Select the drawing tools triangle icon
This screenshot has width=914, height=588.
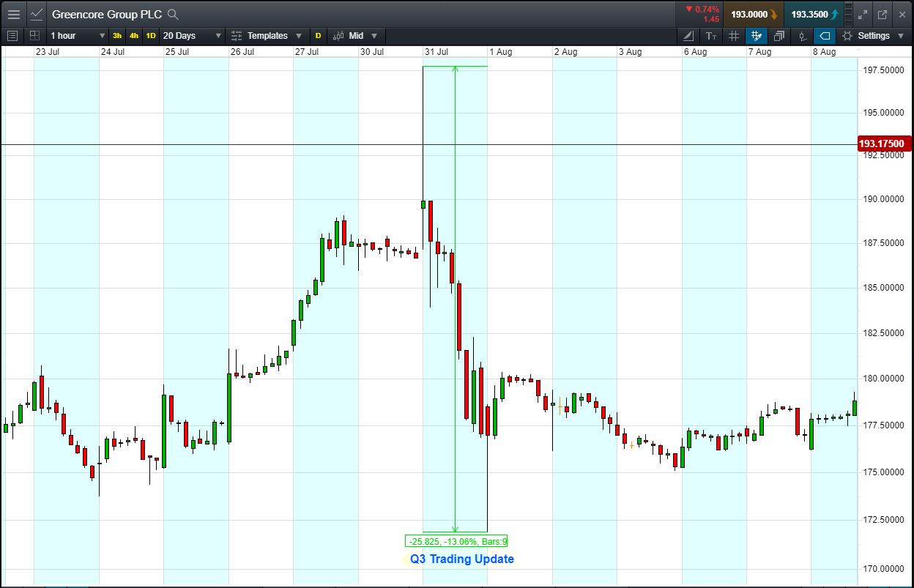[x=688, y=35]
